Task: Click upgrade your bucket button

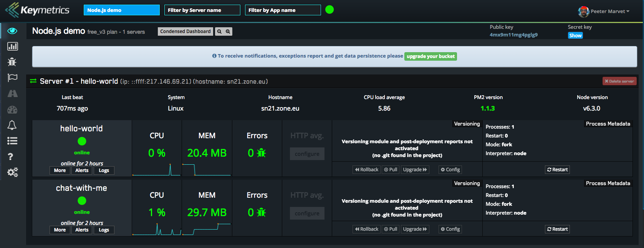Action: click(x=430, y=56)
